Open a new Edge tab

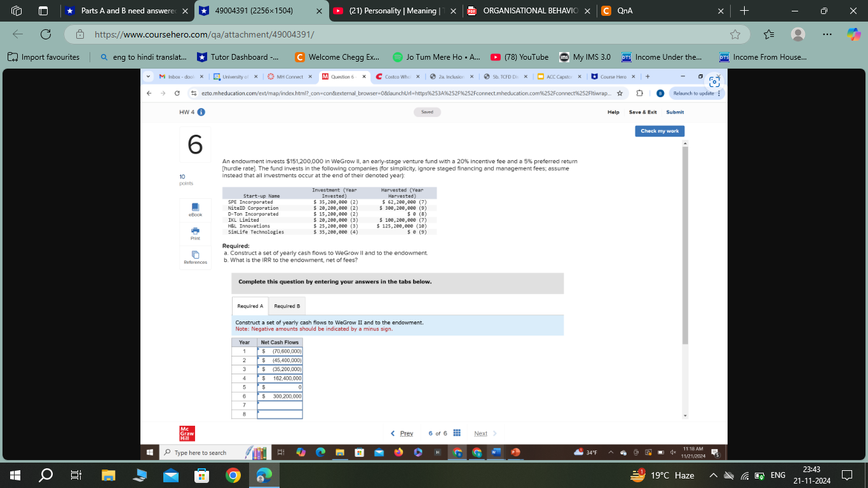coord(744,11)
